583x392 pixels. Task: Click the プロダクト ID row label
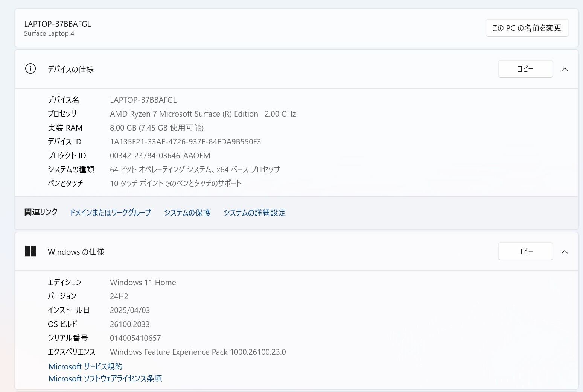click(67, 156)
